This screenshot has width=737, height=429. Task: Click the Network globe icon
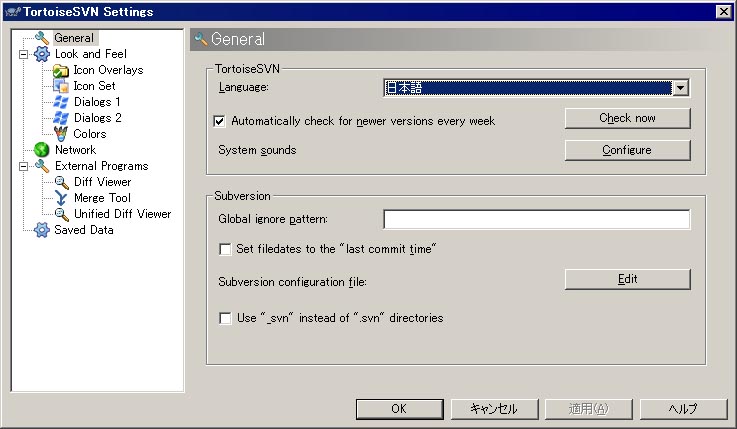pos(42,150)
